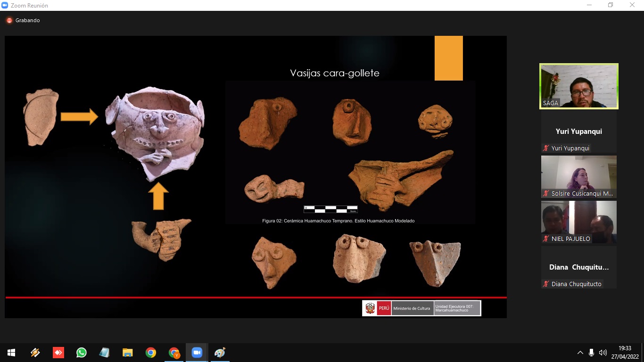The height and width of the screenshot is (362, 644).
Task: Select Diana Chuquitucto's participant tile
Action: (578, 267)
